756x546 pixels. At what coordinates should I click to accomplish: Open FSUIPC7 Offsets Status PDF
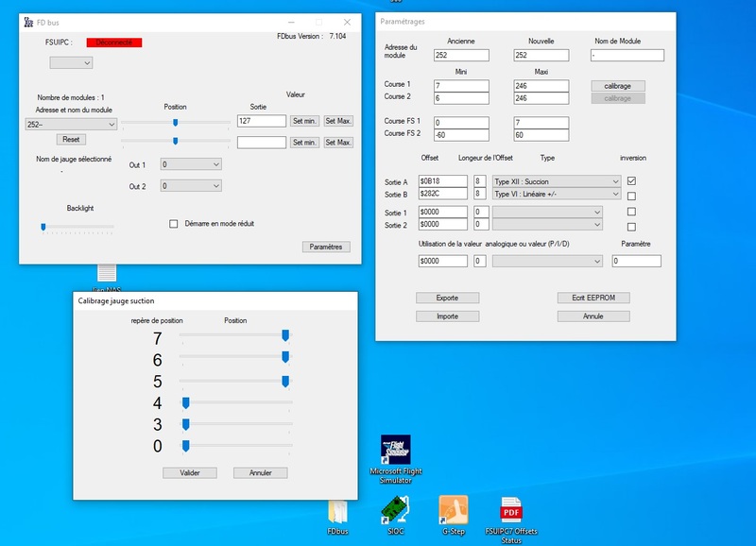coord(511,511)
